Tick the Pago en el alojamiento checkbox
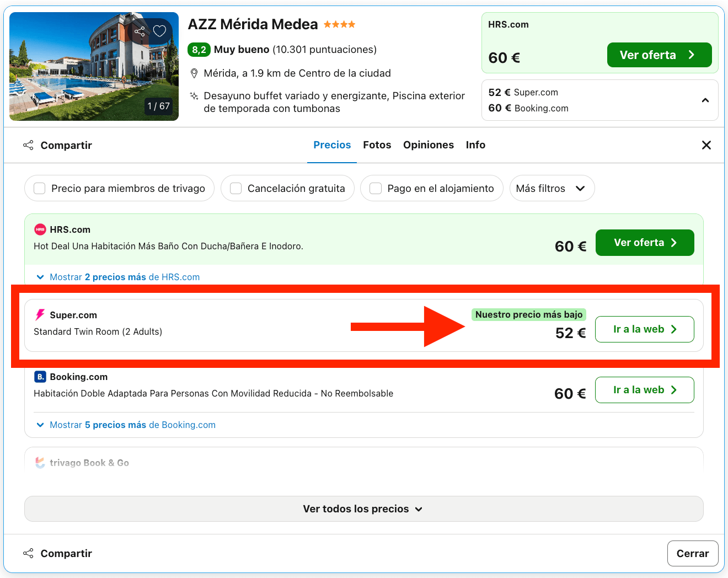 (x=376, y=189)
